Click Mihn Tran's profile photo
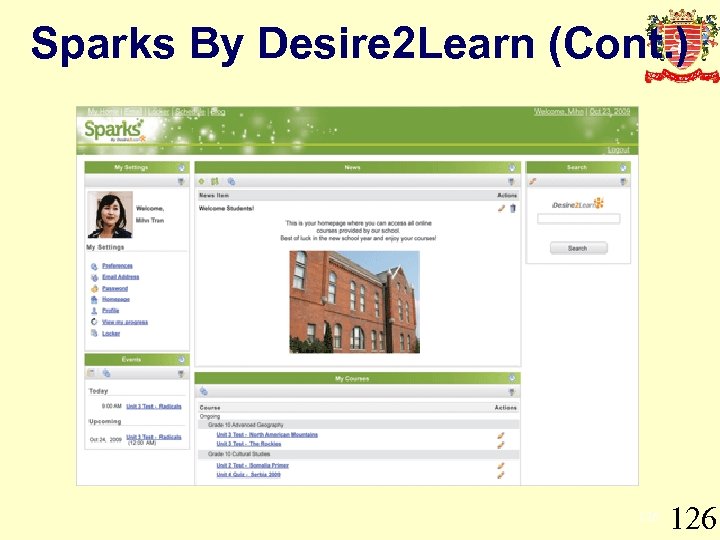Screen dimensions: 720x540 click(110, 215)
